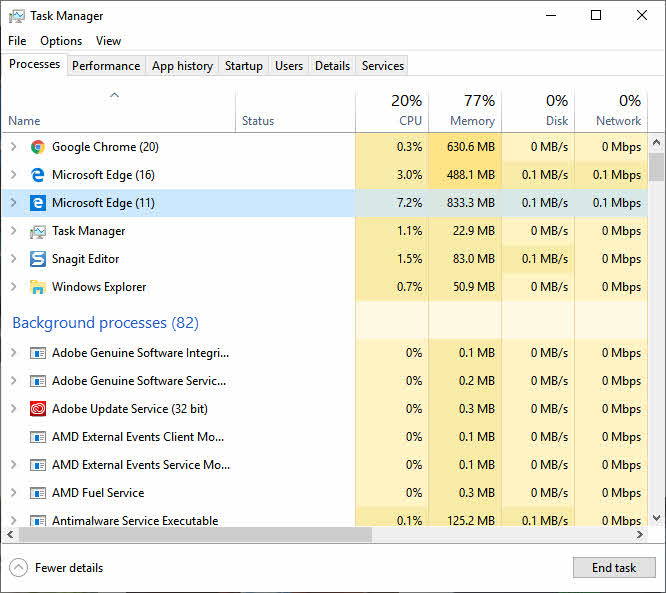Screen dimensions: 666x593
Task: Open the File menu
Action: click(x=17, y=41)
